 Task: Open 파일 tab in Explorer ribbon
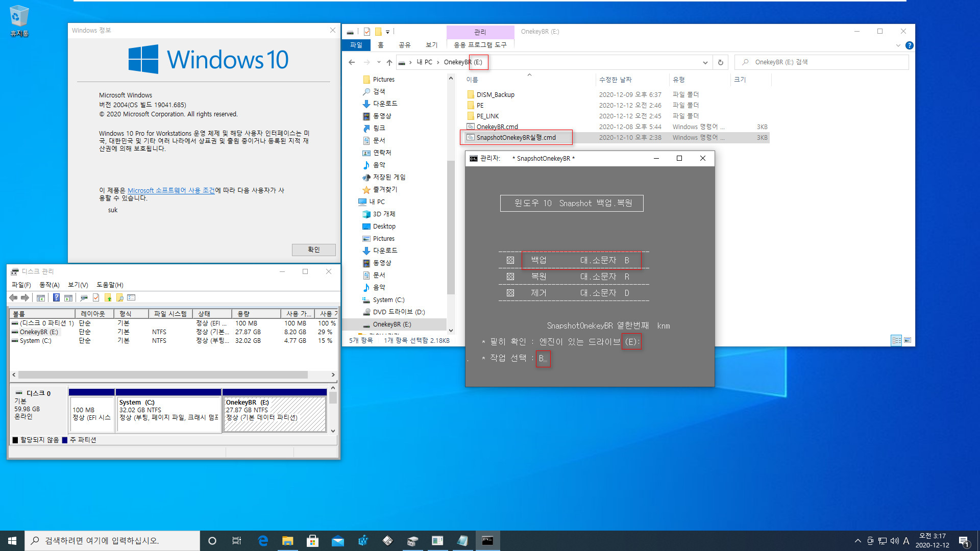coord(356,45)
